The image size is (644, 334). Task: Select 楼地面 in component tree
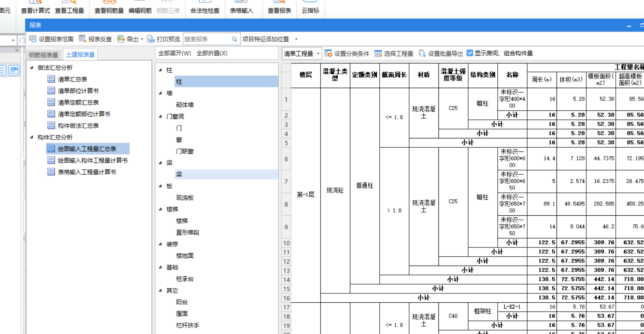point(185,256)
